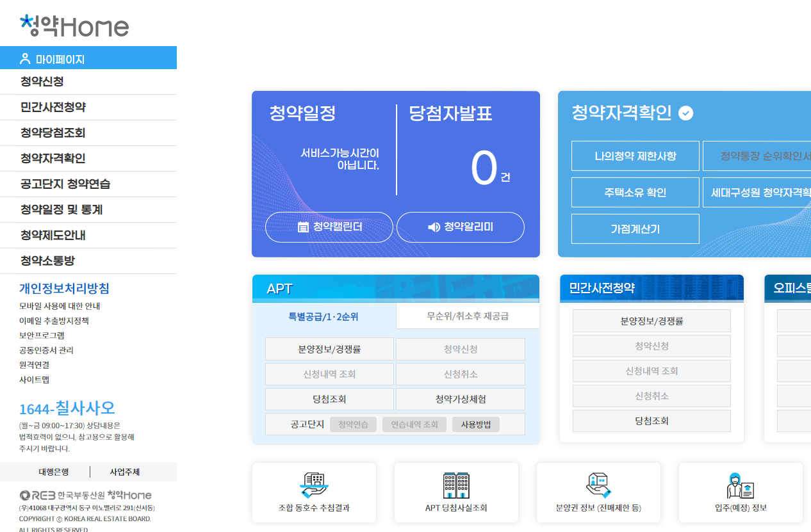This screenshot has height=532, width=811.
Task: Open the 청약캘린더 calendar
Action: [x=329, y=227]
